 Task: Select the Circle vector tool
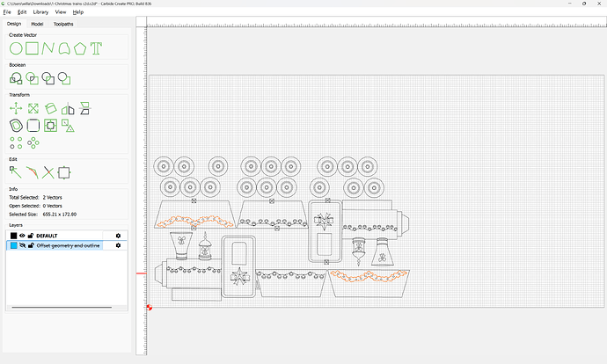coord(16,47)
